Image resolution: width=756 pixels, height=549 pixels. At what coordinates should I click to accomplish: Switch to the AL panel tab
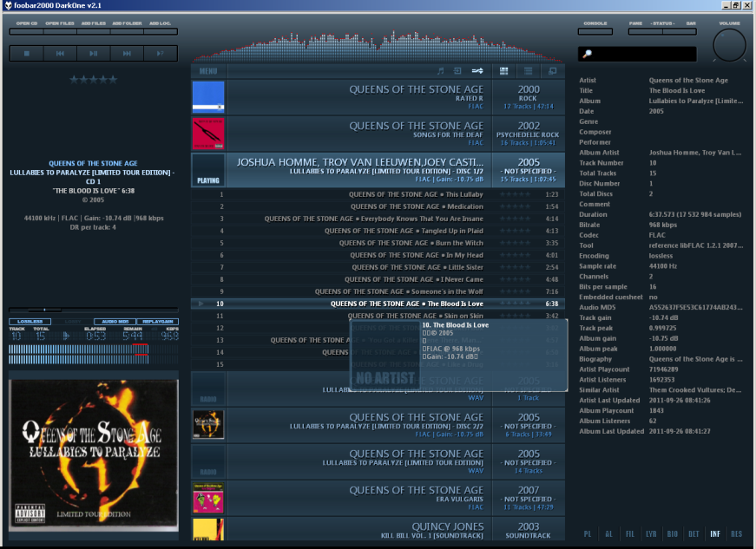pyautogui.click(x=609, y=534)
